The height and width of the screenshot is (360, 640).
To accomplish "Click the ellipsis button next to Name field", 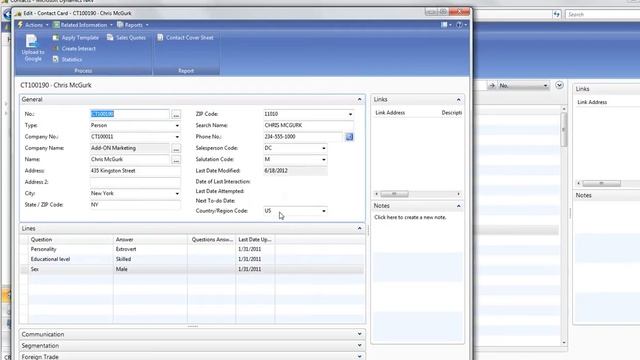I will (176, 160).
